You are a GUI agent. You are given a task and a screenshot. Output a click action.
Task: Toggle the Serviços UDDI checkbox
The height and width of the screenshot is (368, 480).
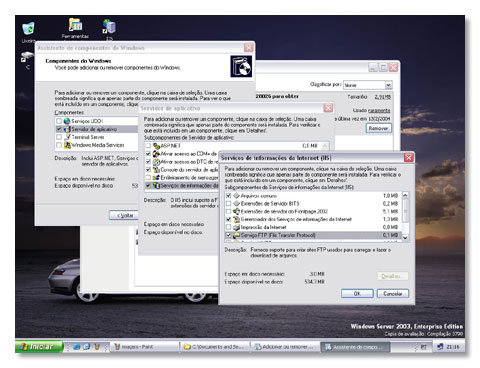[x=59, y=121]
